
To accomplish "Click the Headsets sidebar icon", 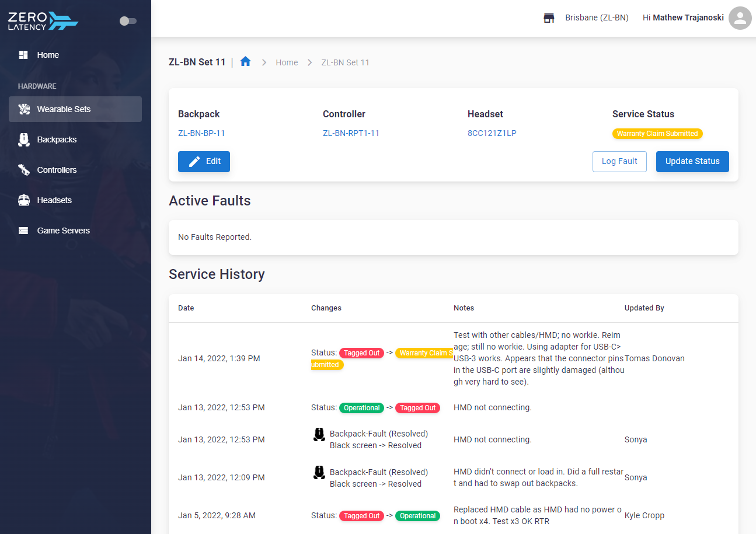I will click(x=23, y=200).
